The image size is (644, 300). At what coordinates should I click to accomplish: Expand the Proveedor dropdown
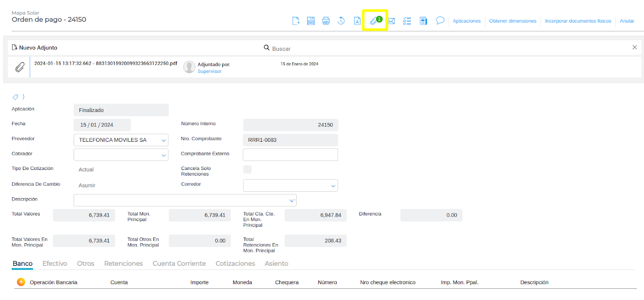pos(163,140)
